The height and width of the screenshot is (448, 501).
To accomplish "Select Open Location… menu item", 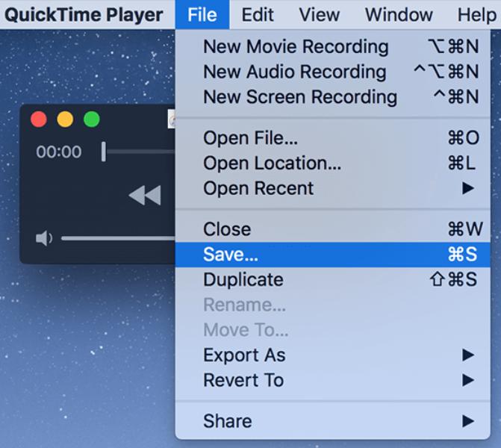I will point(332,163).
